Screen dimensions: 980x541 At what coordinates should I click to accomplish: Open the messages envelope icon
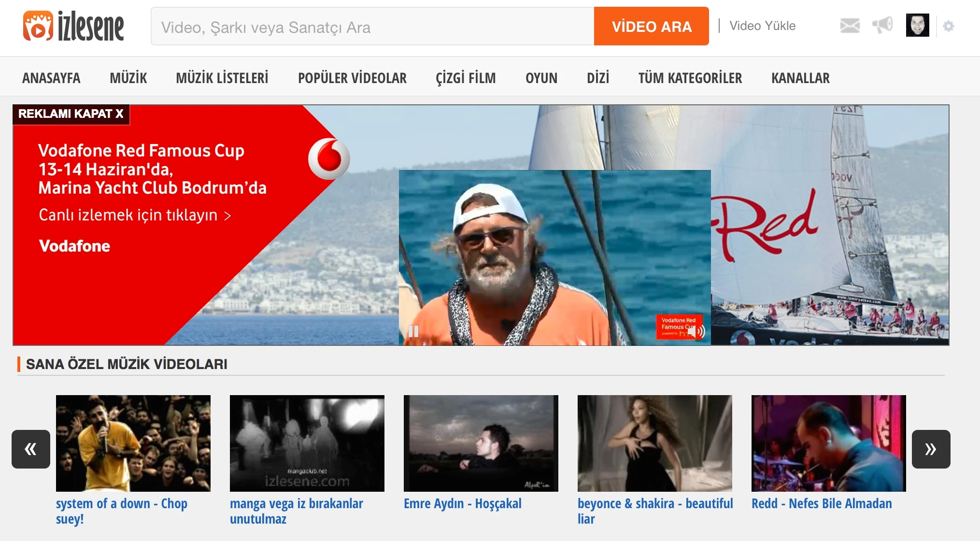(x=850, y=26)
